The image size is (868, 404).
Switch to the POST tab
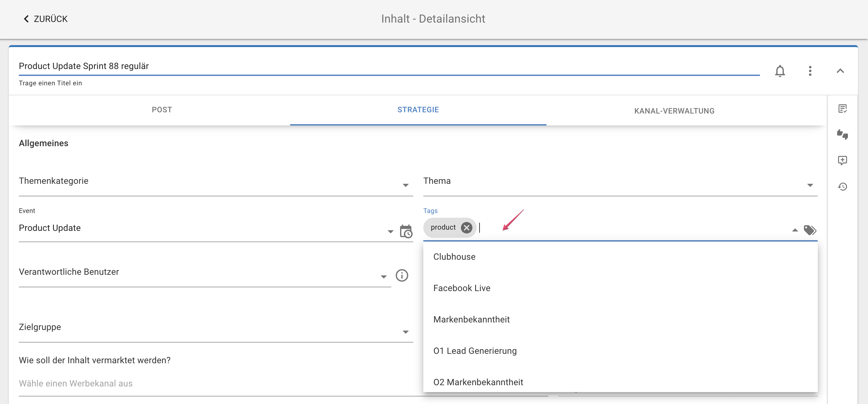point(162,110)
